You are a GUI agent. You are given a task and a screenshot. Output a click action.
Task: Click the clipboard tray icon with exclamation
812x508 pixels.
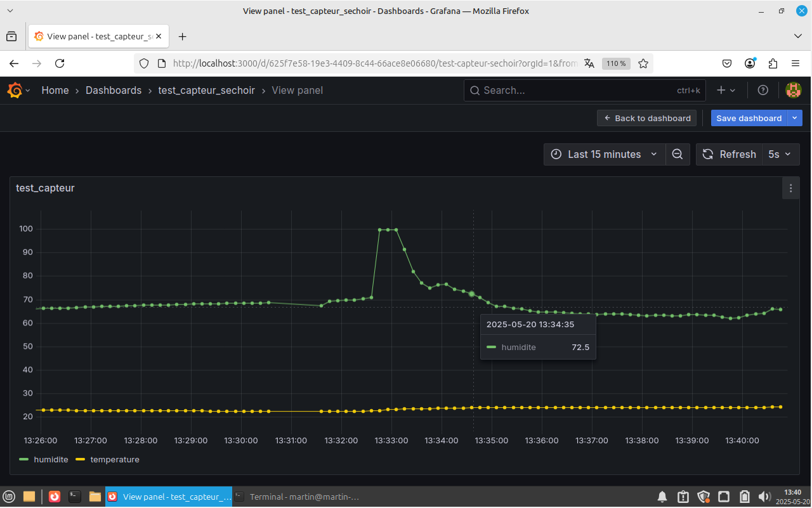coord(683,497)
